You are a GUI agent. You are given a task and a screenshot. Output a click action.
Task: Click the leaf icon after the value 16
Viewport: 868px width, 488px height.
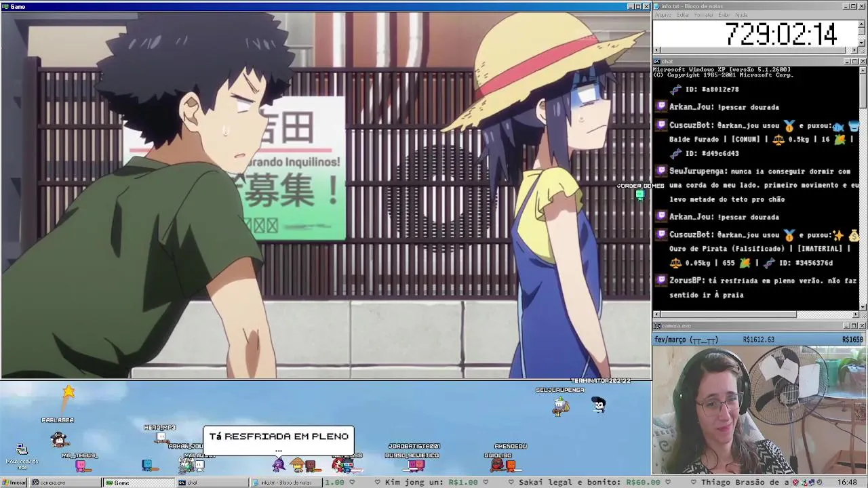pos(839,139)
